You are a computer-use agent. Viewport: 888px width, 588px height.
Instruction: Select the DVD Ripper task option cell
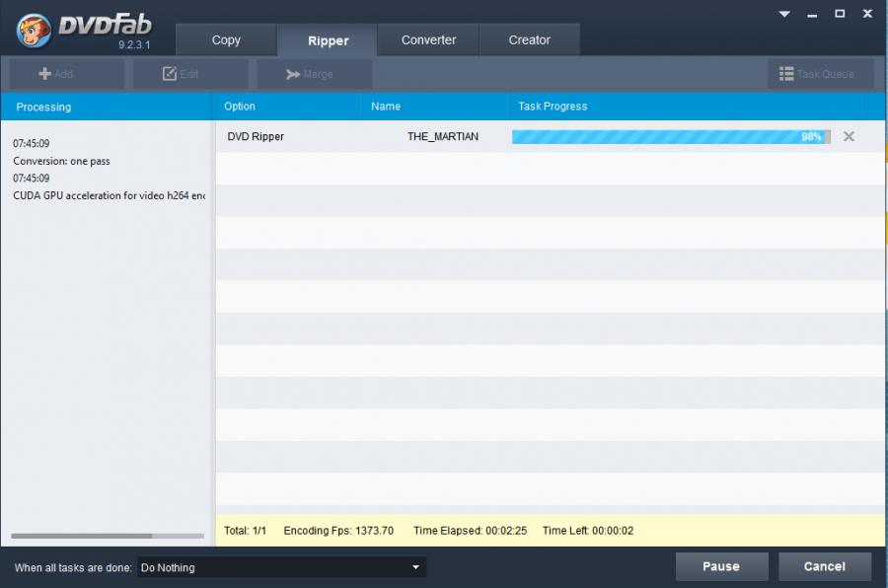[x=256, y=136]
